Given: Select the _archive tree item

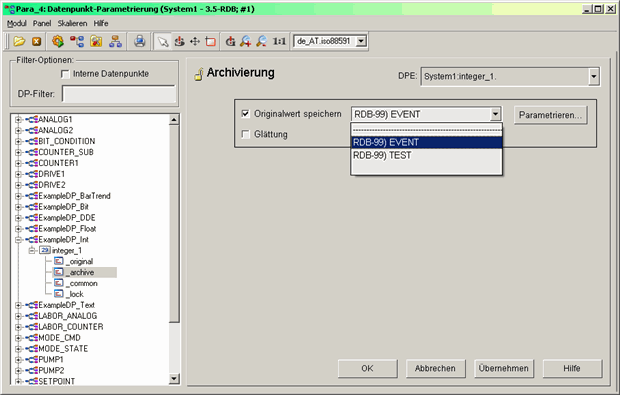Looking at the screenshot, I should pos(80,272).
